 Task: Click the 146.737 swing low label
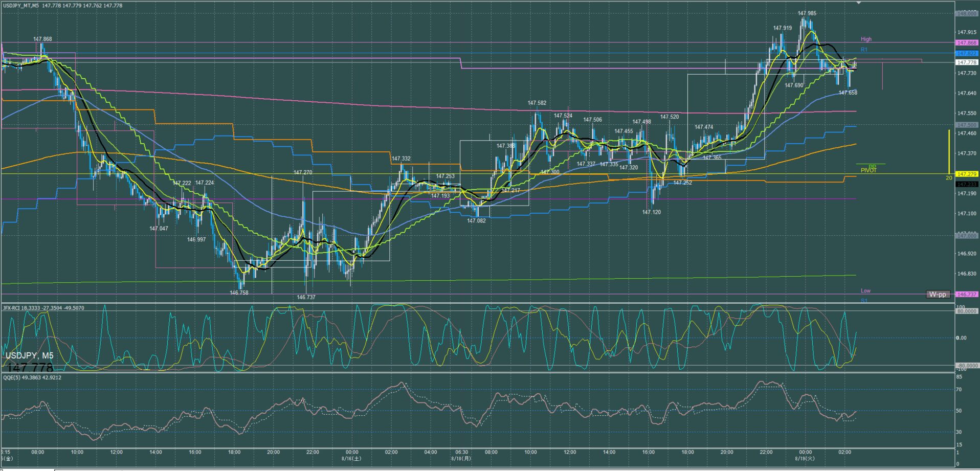click(x=306, y=297)
